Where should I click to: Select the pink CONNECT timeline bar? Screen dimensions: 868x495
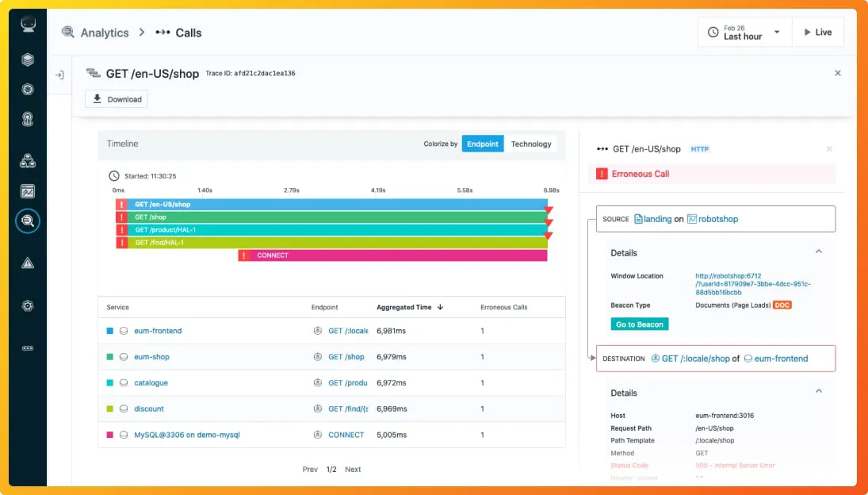coord(392,255)
